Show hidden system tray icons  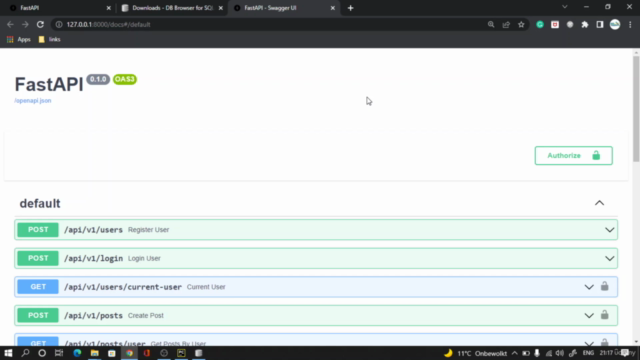[515, 353]
